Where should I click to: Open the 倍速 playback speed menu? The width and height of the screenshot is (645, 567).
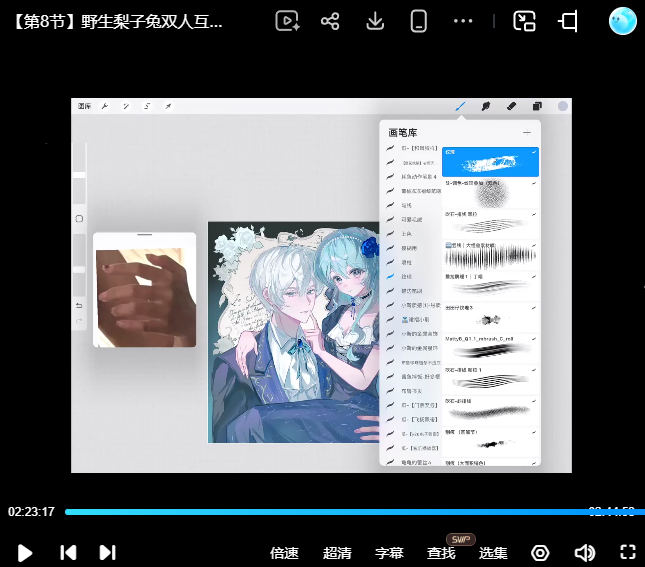(x=284, y=553)
